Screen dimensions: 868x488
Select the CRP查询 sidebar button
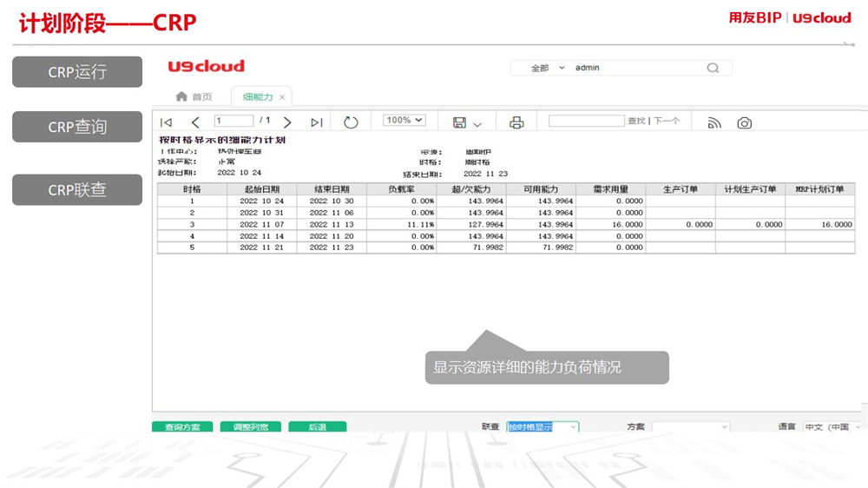(x=77, y=127)
